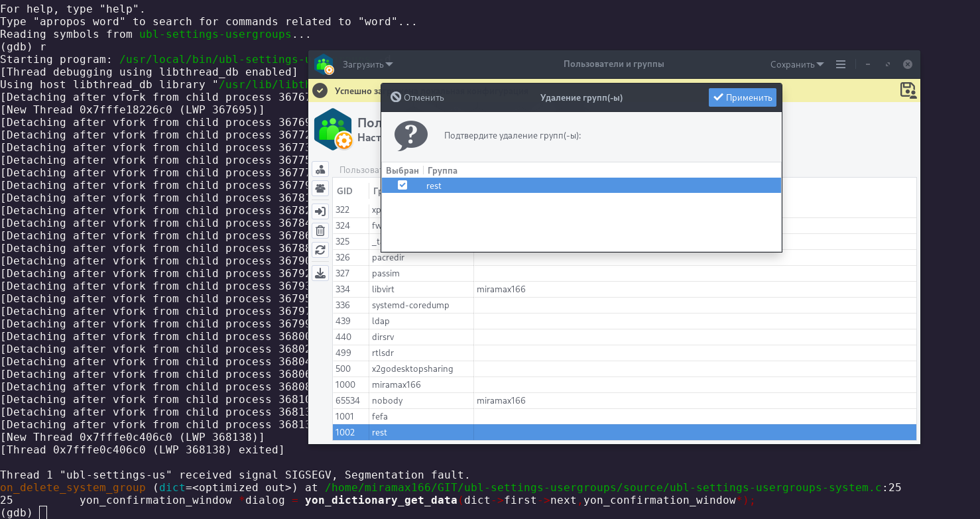The width and height of the screenshot is (980, 519).
Task: Expand the Сохранить dropdown
Action: point(797,64)
